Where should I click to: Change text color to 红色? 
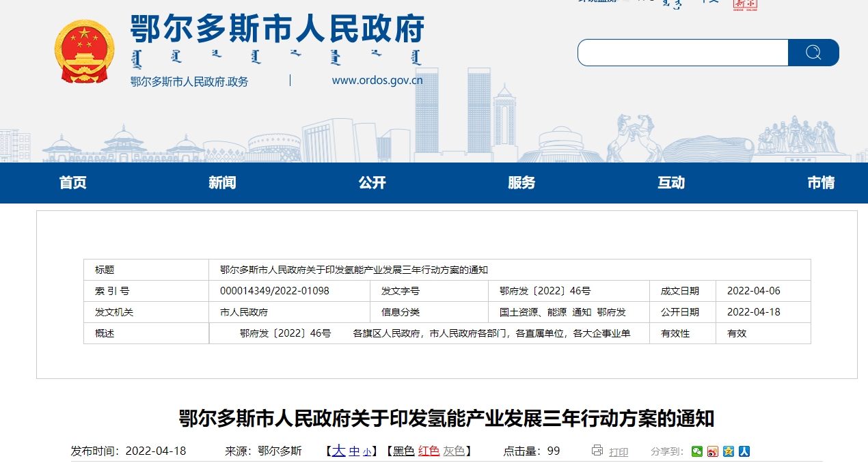point(429,451)
